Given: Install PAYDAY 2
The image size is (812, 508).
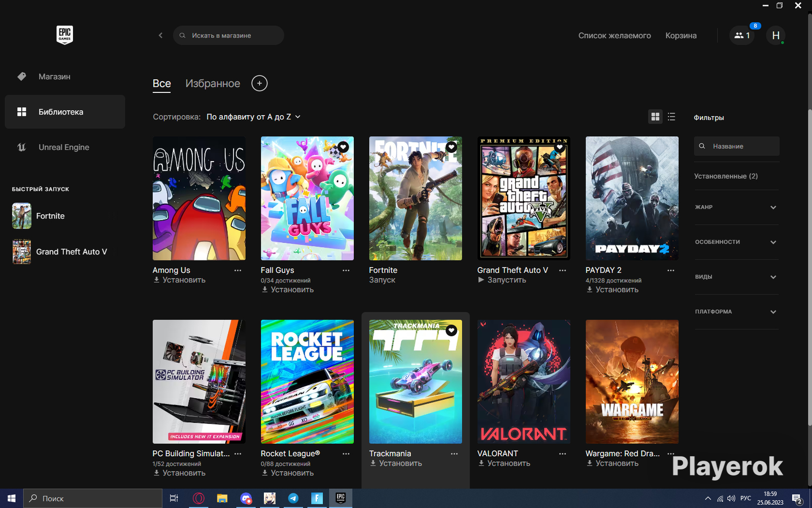Looking at the screenshot, I should 613,290.
